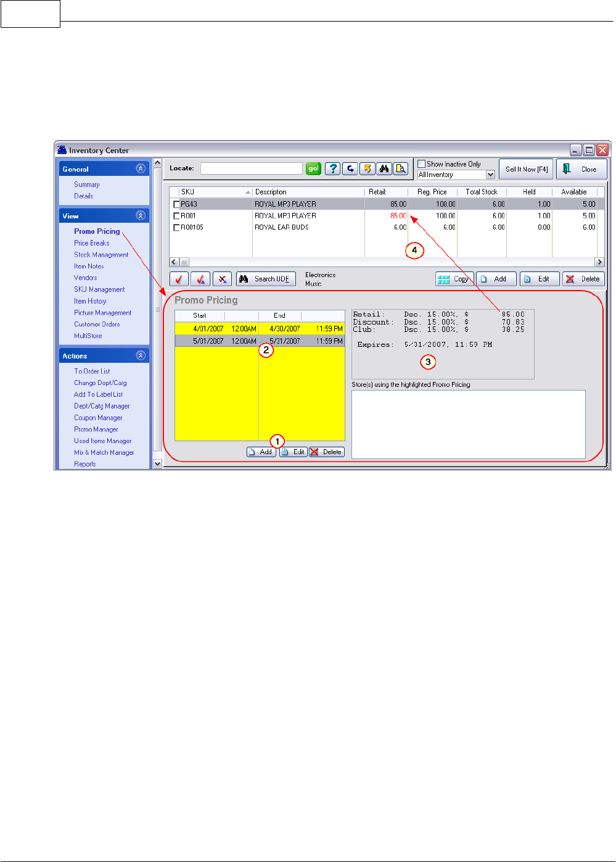Click the document magnifier preview icon
The image size is (616, 862).
[401, 168]
